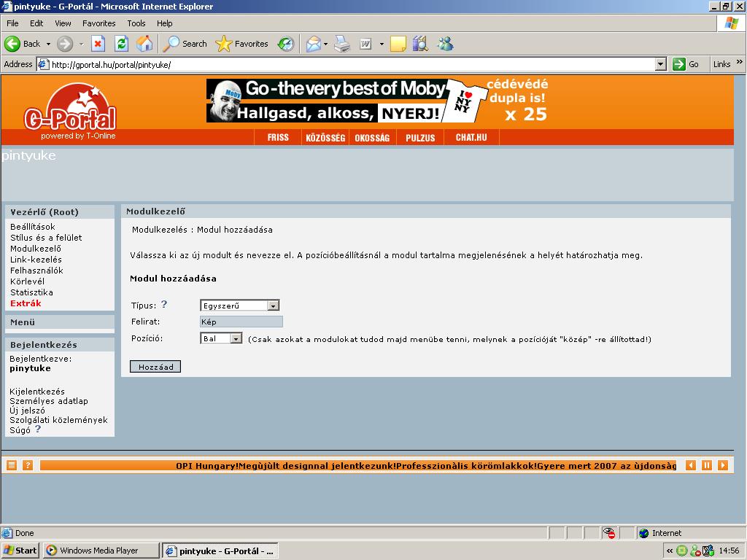Click into the Felirat text field

[241, 322]
